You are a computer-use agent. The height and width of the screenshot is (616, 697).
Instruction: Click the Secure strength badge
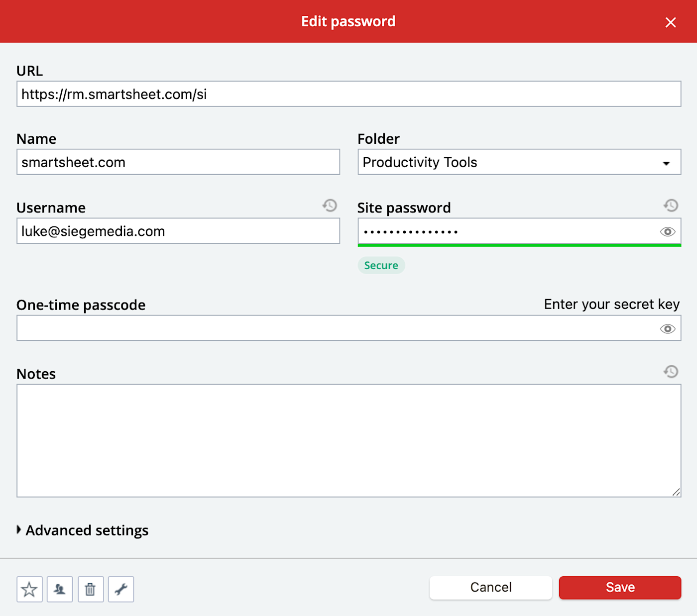[381, 265]
